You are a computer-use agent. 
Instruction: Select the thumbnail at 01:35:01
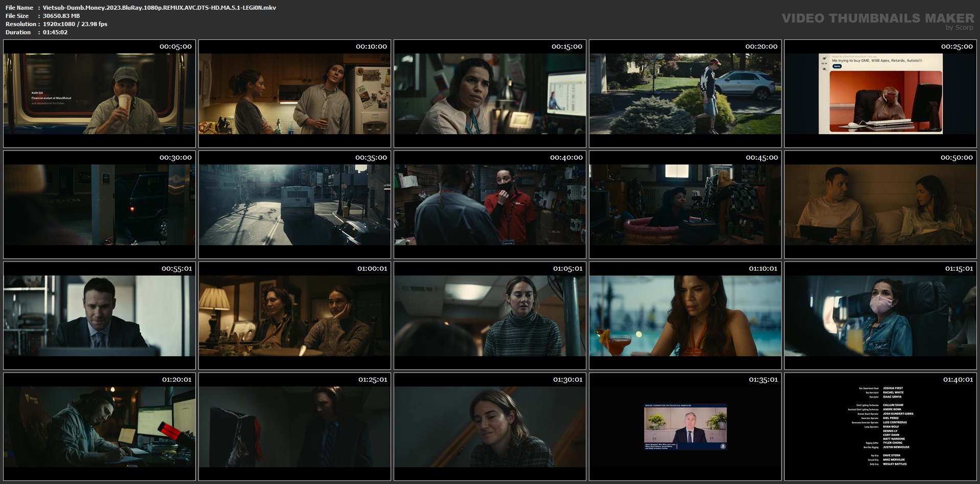[685, 427]
